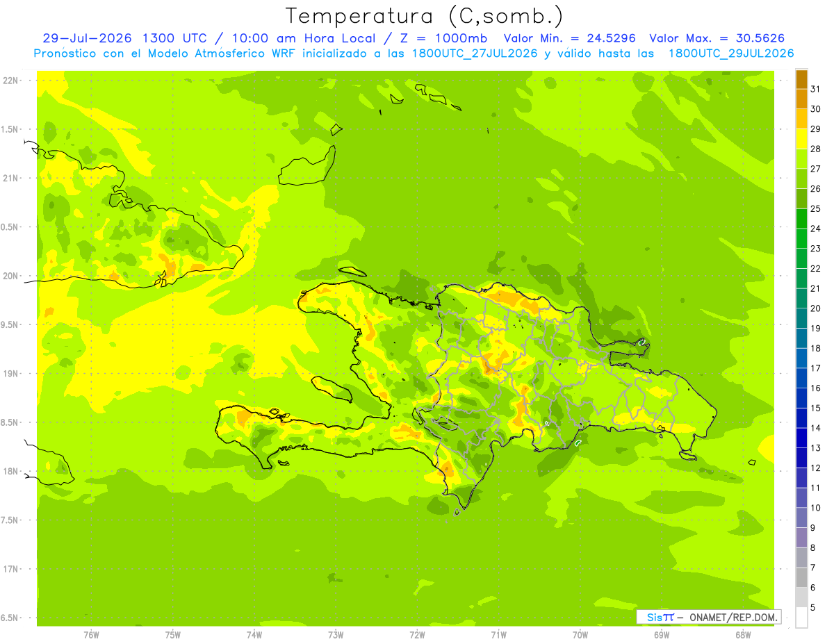Click the "68W" longitude axis label
This screenshot has height=644, width=834.
click(743, 635)
